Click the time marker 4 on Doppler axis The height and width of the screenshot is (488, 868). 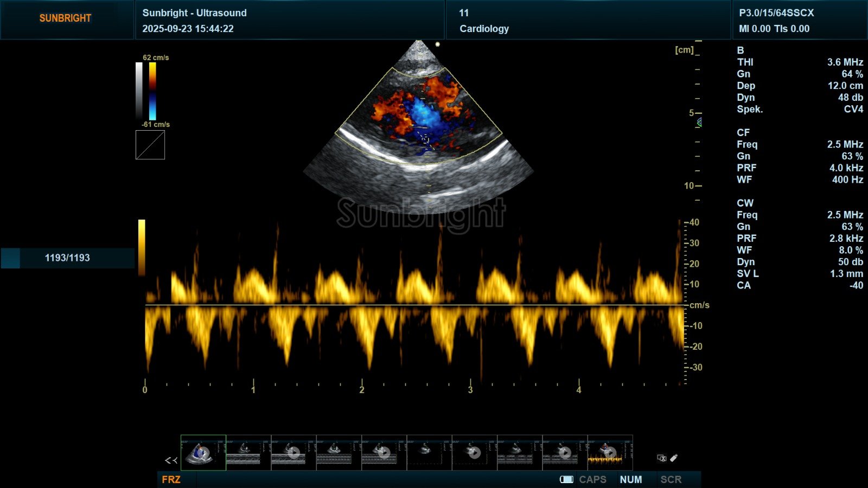click(x=579, y=390)
